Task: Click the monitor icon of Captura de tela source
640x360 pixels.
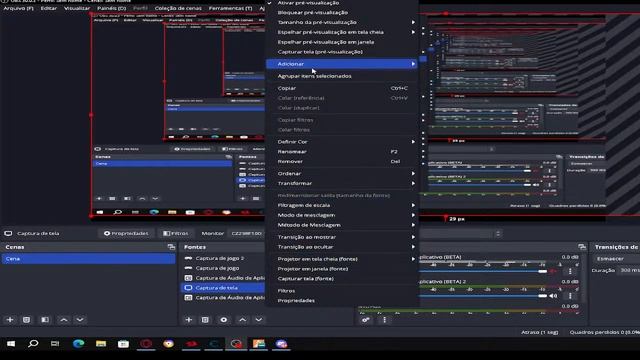Action: pyautogui.click(x=188, y=288)
